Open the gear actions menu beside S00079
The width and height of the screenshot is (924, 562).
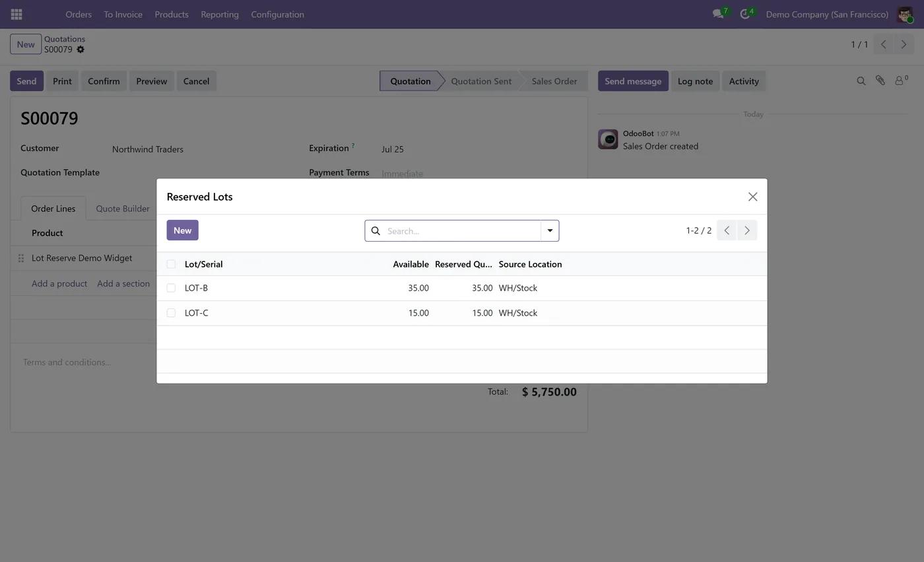coord(81,50)
